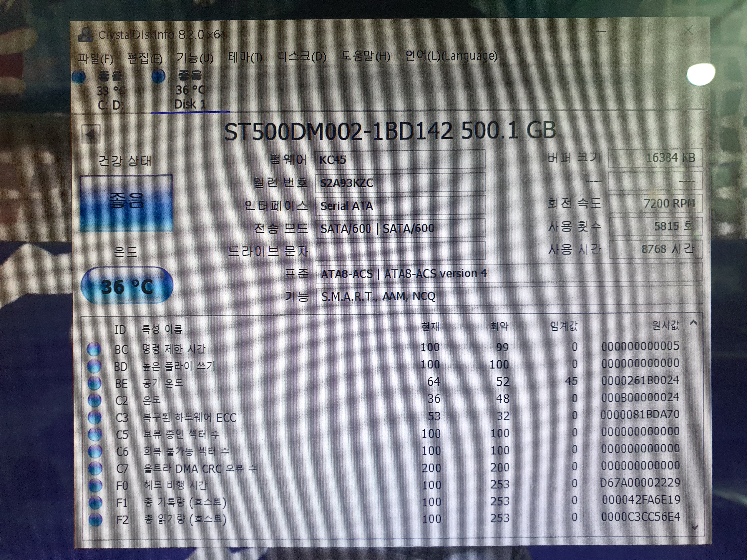Click the blue status orb above Disk 1
The height and width of the screenshot is (560, 747).
158,76
